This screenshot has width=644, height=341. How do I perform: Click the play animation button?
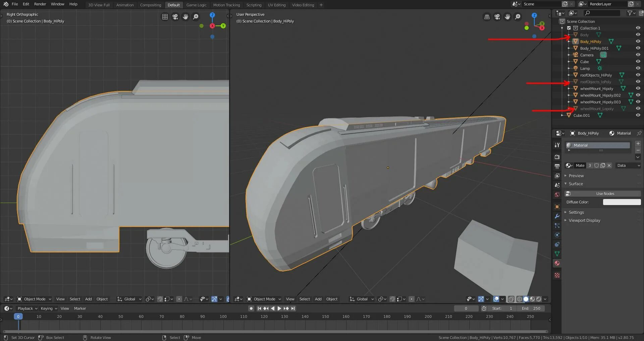coord(279,308)
